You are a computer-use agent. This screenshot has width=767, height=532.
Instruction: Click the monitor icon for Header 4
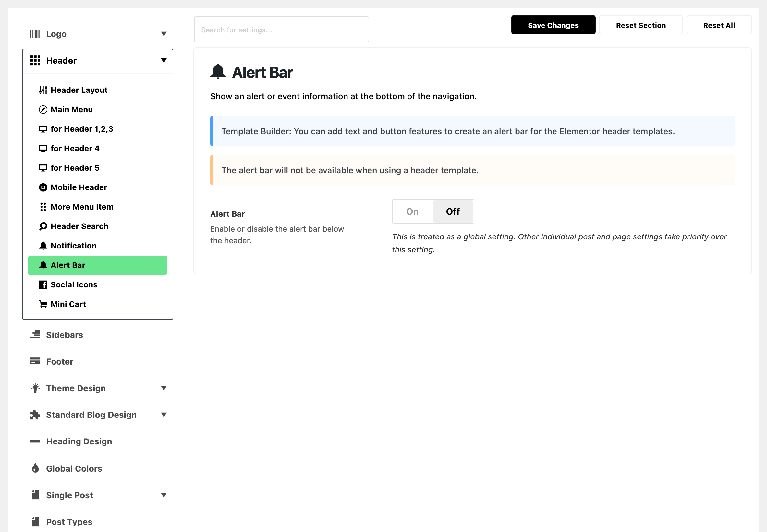click(43, 148)
